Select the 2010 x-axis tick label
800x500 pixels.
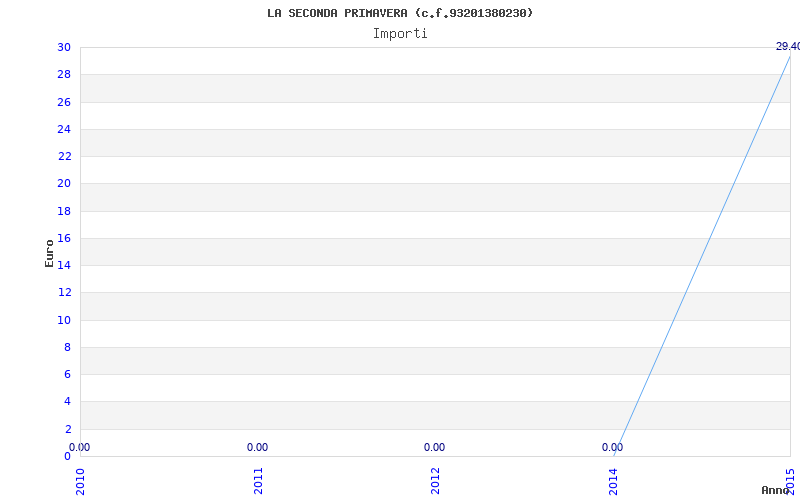point(80,481)
